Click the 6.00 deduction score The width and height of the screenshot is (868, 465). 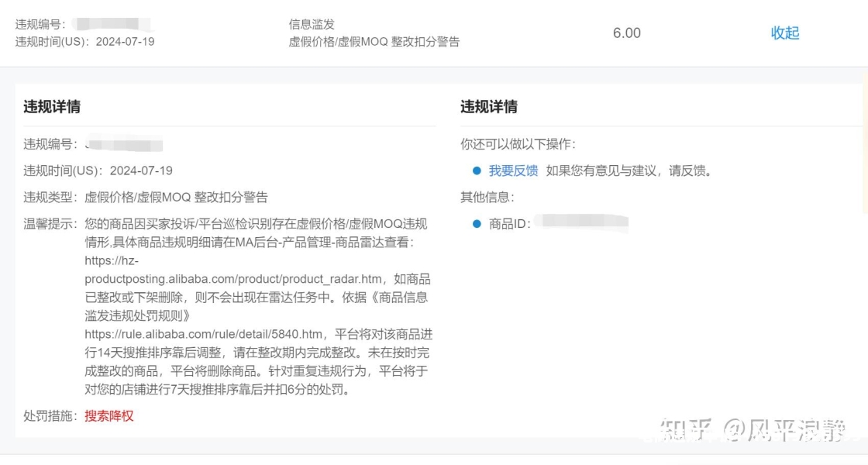tap(626, 33)
